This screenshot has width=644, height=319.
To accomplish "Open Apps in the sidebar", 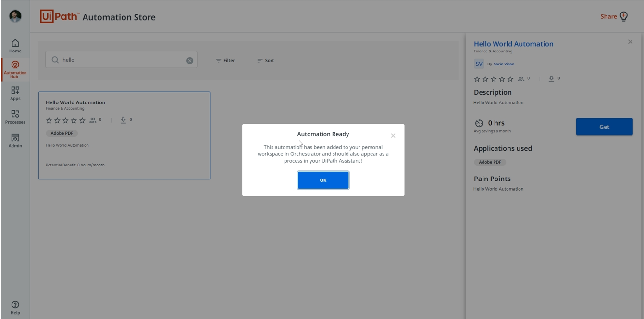I will click(x=15, y=93).
